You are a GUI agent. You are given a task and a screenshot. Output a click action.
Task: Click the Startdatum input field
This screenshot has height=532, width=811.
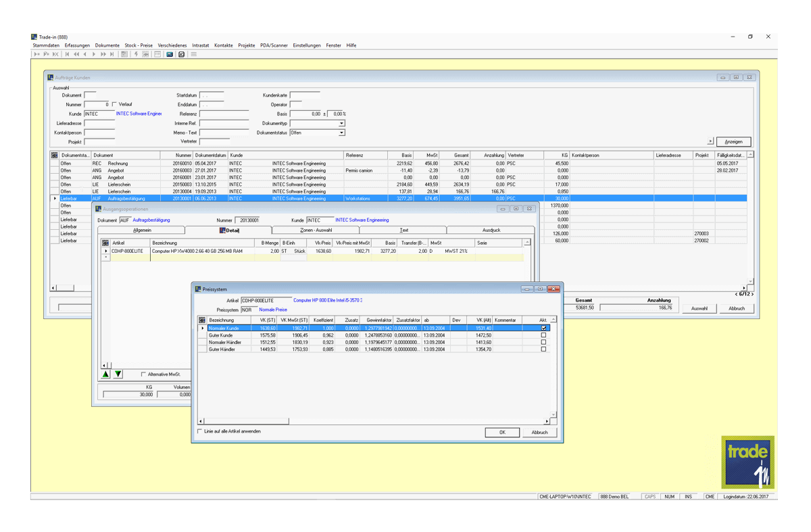[x=212, y=95]
